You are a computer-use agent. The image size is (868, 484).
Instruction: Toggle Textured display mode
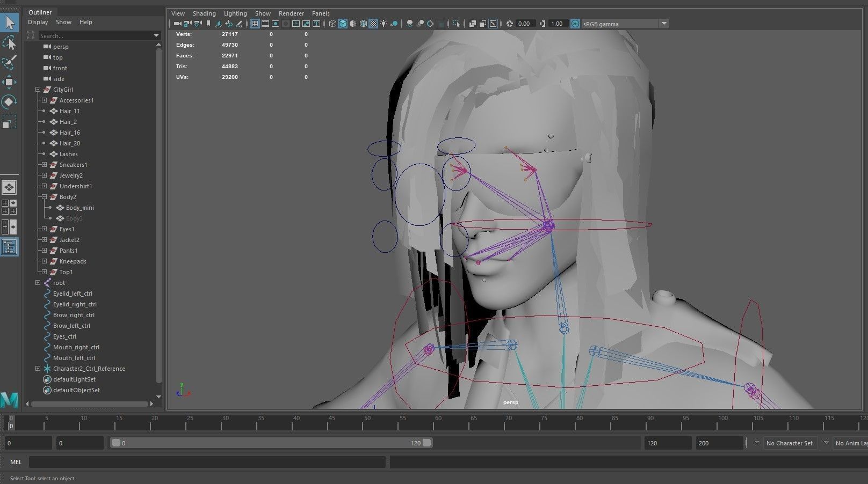point(373,24)
